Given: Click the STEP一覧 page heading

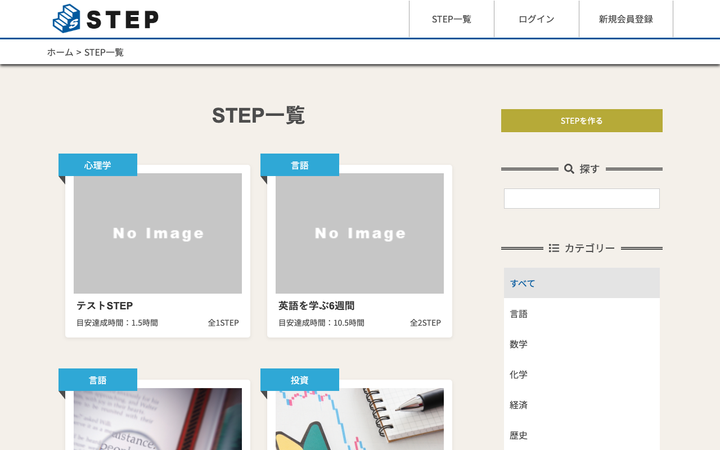Looking at the screenshot, I should pos(259,115).
